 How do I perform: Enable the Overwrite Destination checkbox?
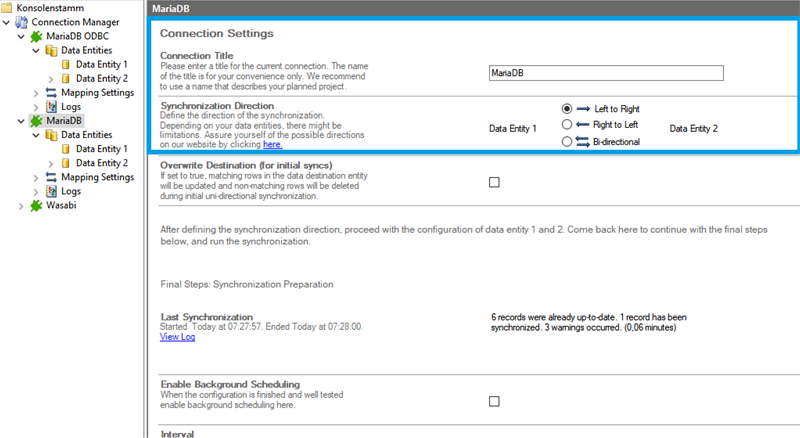(x=494, y=182)
